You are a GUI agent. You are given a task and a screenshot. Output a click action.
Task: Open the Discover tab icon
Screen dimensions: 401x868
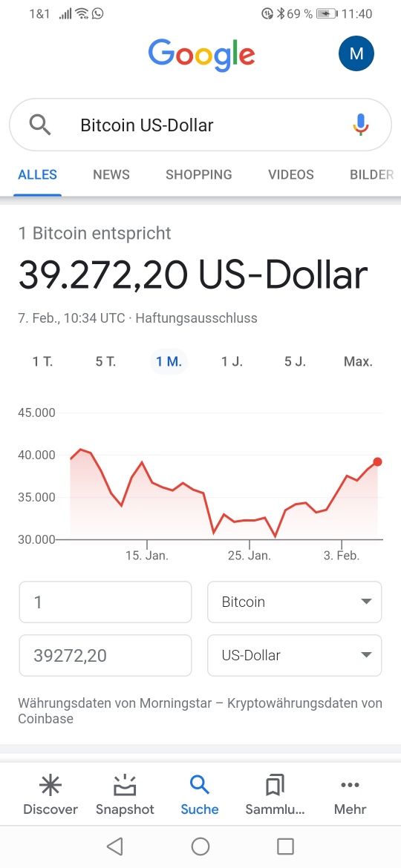50,785
